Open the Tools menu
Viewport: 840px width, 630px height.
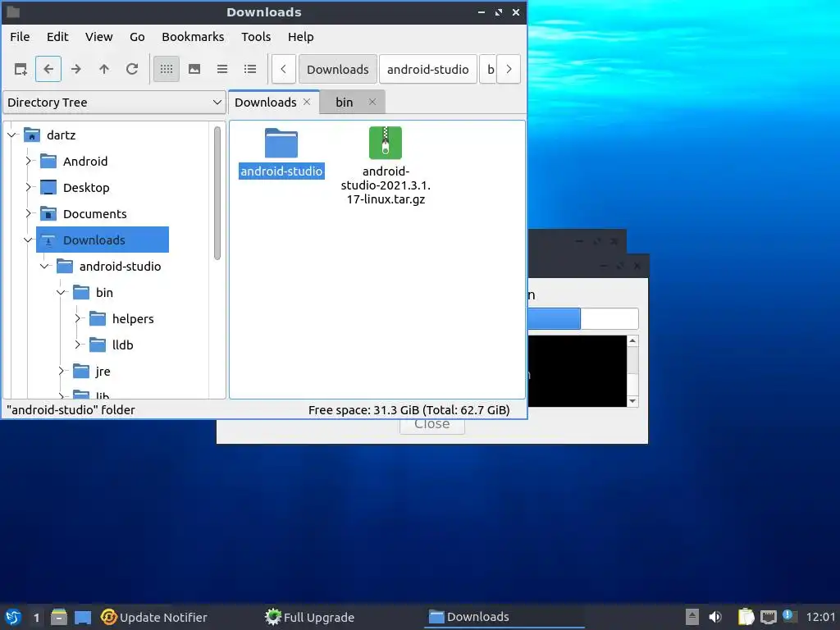coord(256,37)
